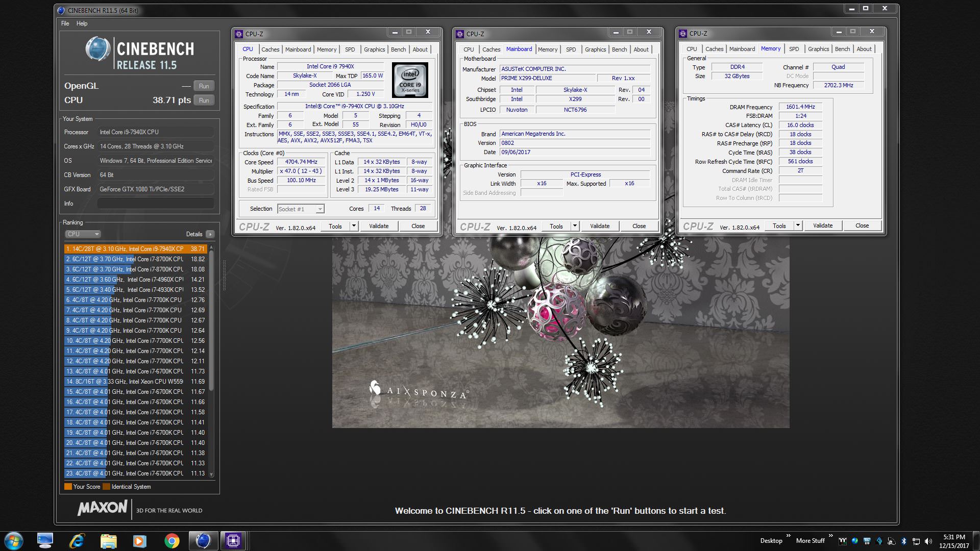
Task: Click Tools button in Mainboard CPU-Z window
Action: tap(556, 226)
